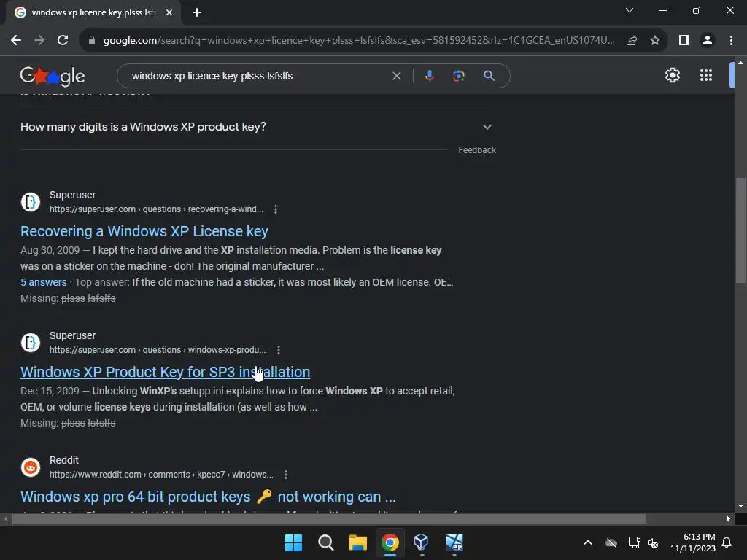The image size is (747, 560).
Task: Open notification bell in taskbar
Action: (x=727, y=542)
